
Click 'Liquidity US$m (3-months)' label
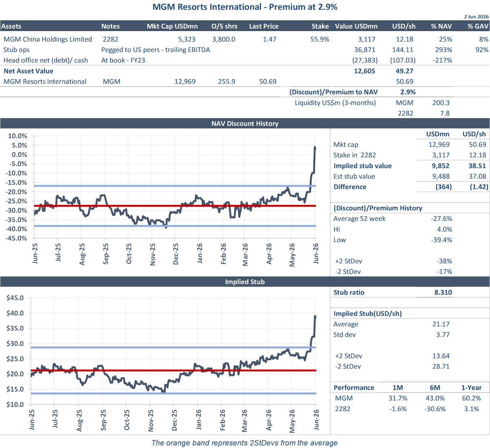(x=335, y=103)
